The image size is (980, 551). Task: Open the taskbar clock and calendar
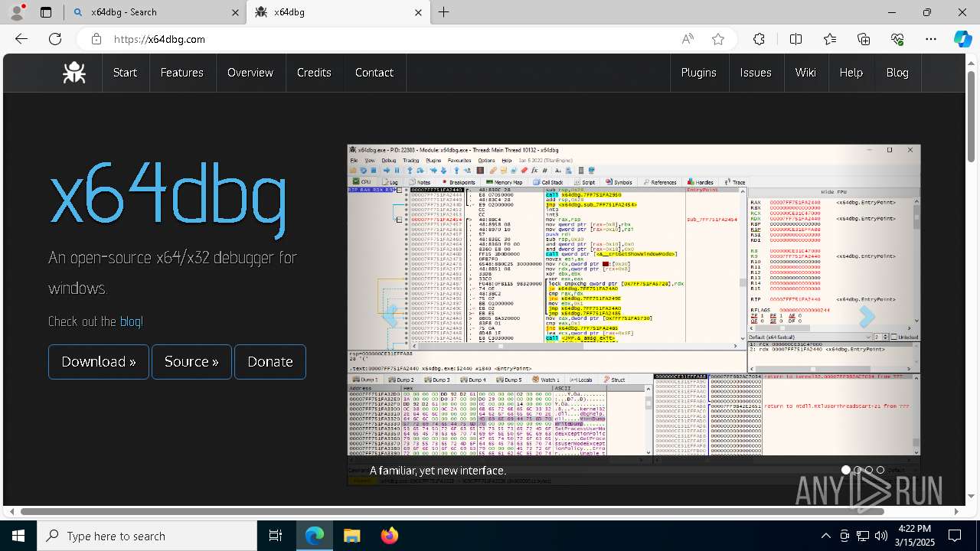point(914,536)
